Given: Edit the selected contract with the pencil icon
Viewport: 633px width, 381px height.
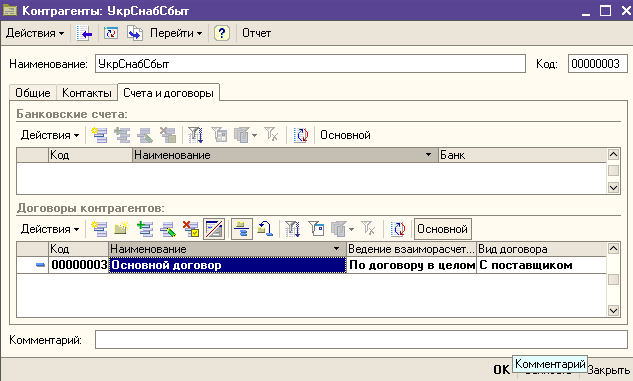Looking at the screenshot, I should [168, 229].
